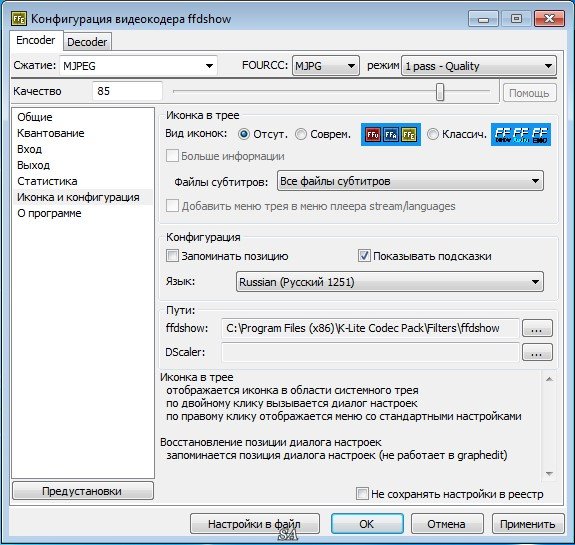Expand the FOURCC dropdown
Image resolution: width=575 pixels, height=545 pixels.
pos(326,66)
